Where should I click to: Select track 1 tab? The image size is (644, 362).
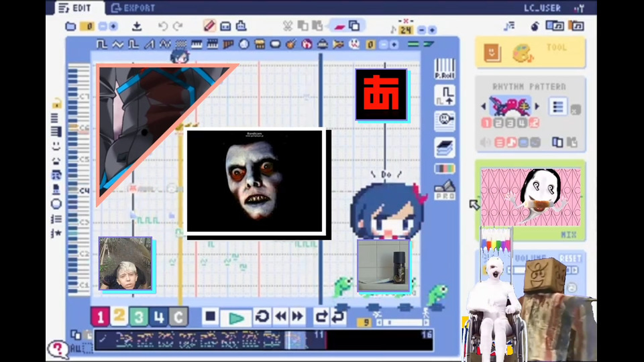point(100,317)
